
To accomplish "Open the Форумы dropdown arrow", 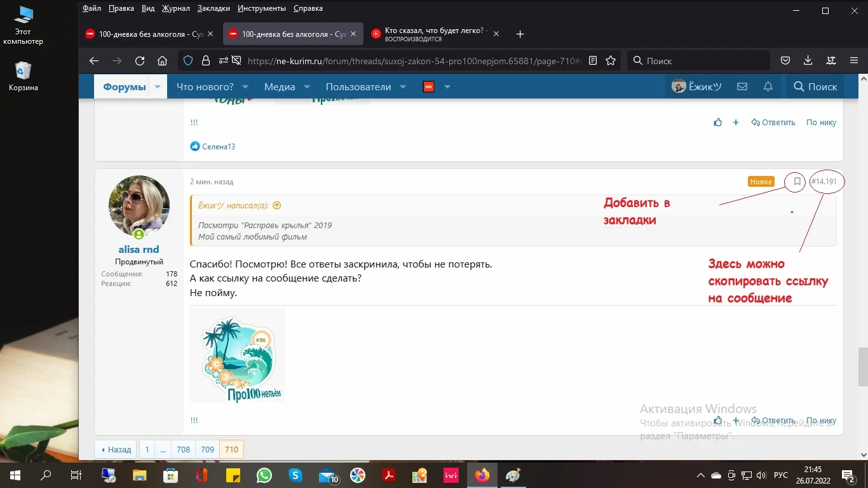I will 157,86.
